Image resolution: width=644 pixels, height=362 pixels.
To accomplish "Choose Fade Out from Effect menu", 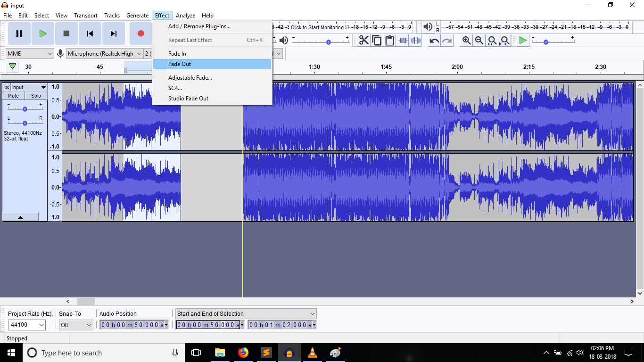I will pyautogui.click(x=180, y=64).
